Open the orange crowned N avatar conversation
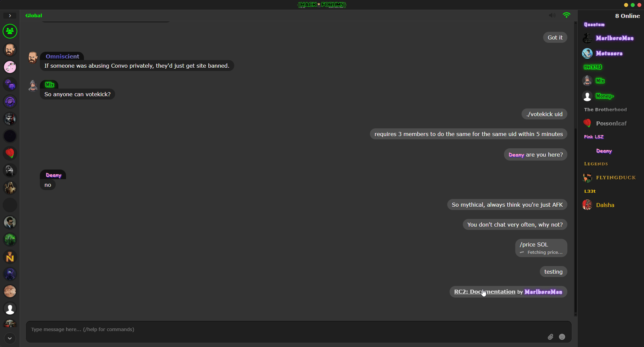 (10, 257)
